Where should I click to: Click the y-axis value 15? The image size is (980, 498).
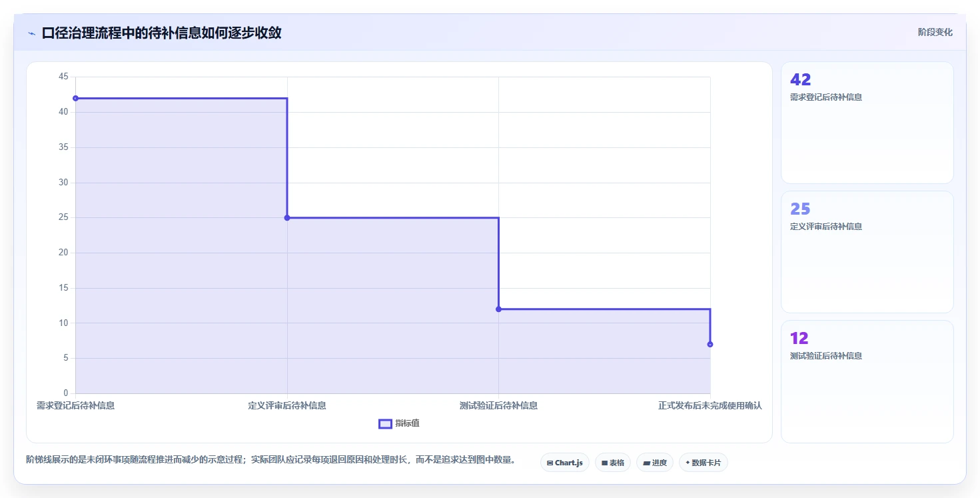[x=64, y=288]
